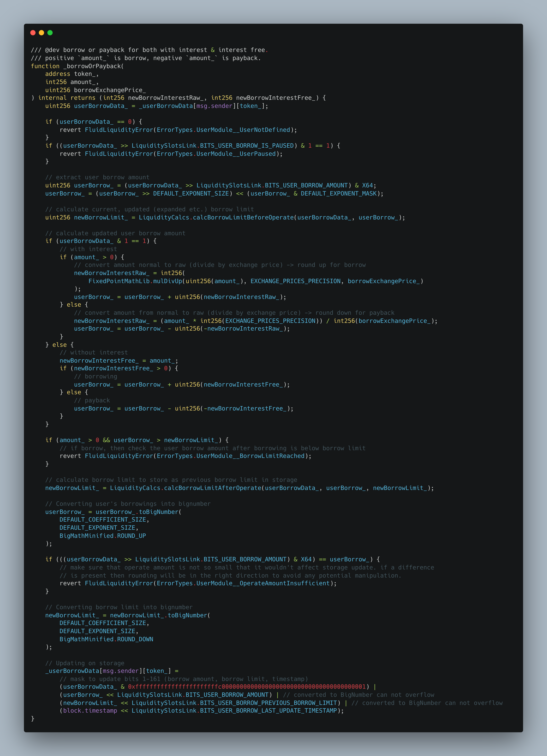The height and width of the screenshot is (756, 547).
Task: Click the red close dot
Action: pyautogui.click(x=33, y=33)
